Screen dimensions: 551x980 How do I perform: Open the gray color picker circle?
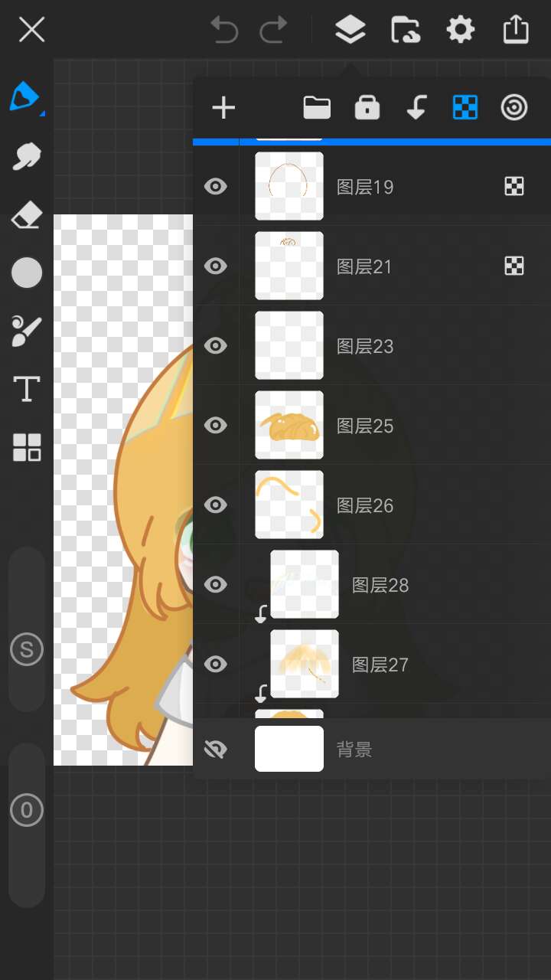[x=27, y=273]
